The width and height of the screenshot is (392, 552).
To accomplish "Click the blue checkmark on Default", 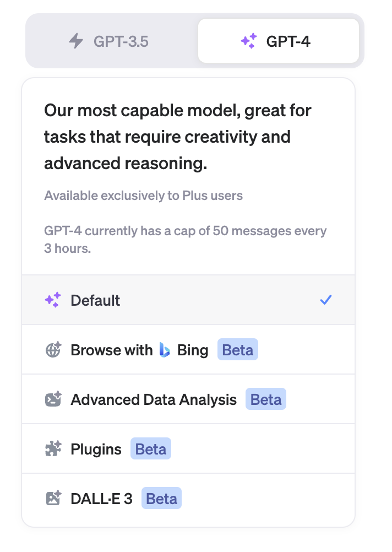I will pyautogui.click(x=326, y=300).
